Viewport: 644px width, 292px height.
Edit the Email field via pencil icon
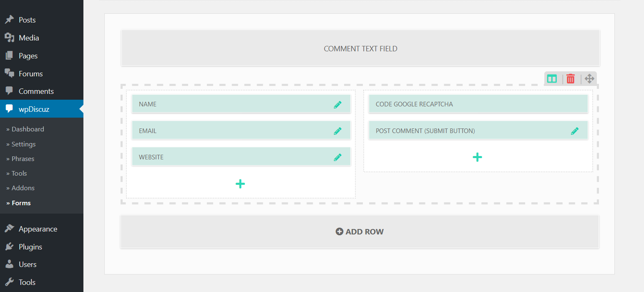tap(337, 131)
